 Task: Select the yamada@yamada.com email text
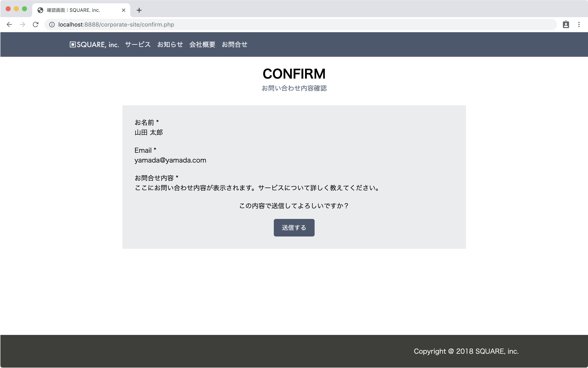point(170,160)
